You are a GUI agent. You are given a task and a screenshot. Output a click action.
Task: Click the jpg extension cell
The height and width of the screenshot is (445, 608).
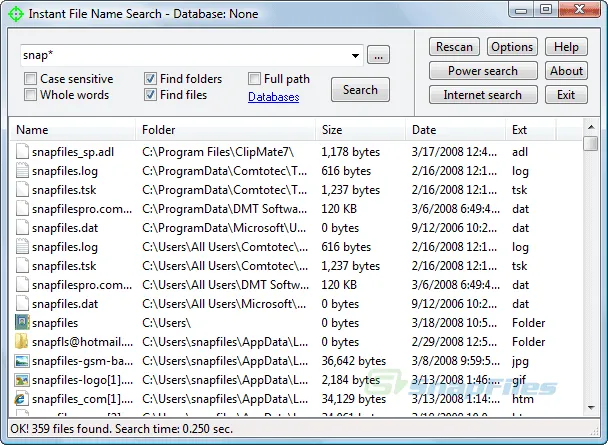click(x=520, y=362)
